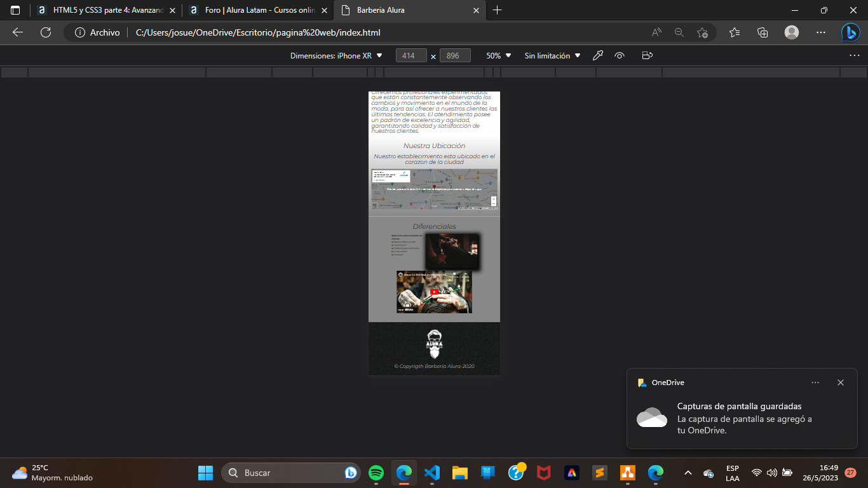Screen dimensions: 868x488
Task: Open a new browser tab
Action: (x=497, y=10)
